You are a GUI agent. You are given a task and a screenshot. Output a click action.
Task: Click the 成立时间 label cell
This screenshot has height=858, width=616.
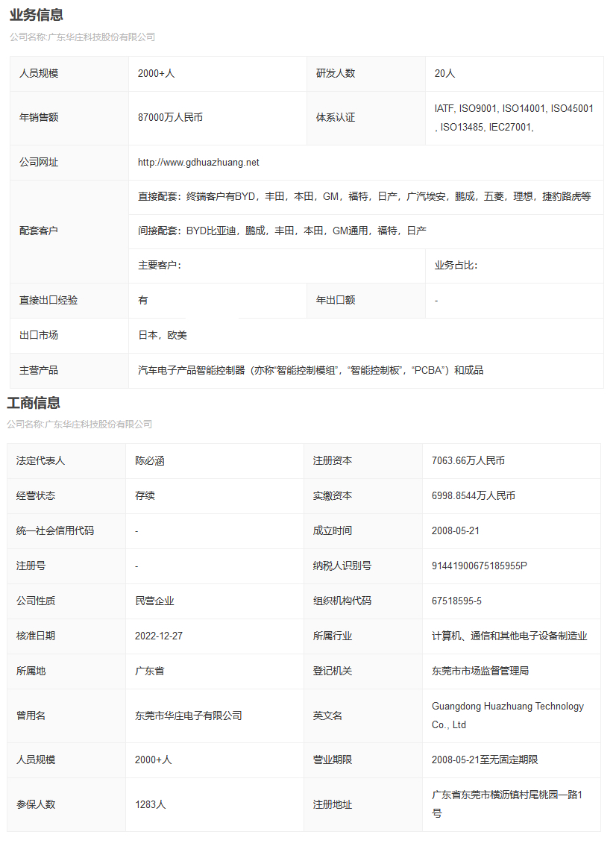(363, 530)
